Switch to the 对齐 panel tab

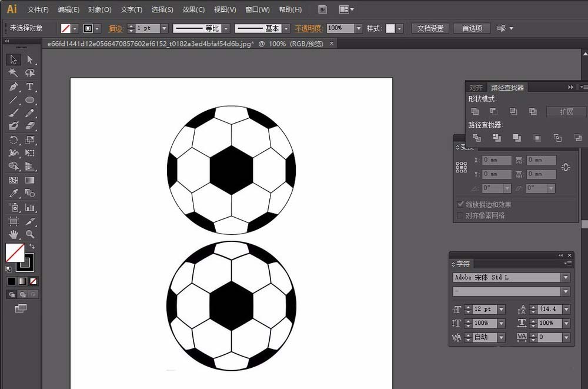pos(476,88)
